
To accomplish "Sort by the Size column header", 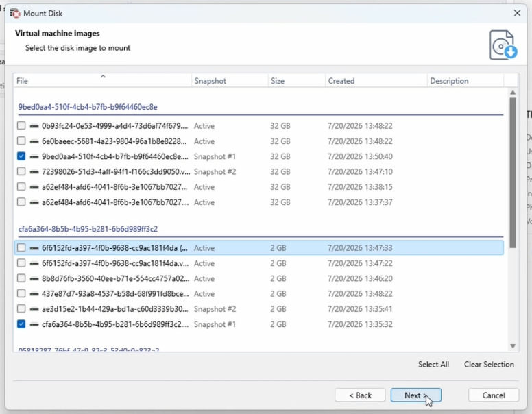I will pos(297,81).
